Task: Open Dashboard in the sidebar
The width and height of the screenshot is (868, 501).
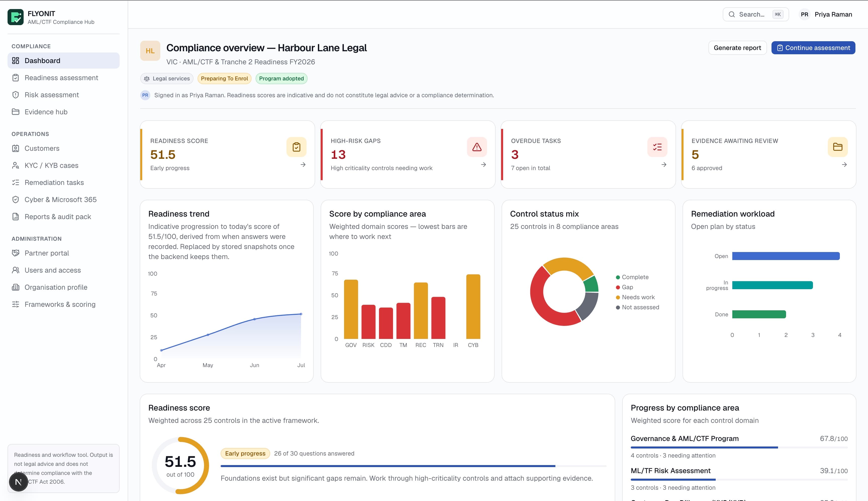Action: [63, 61]
